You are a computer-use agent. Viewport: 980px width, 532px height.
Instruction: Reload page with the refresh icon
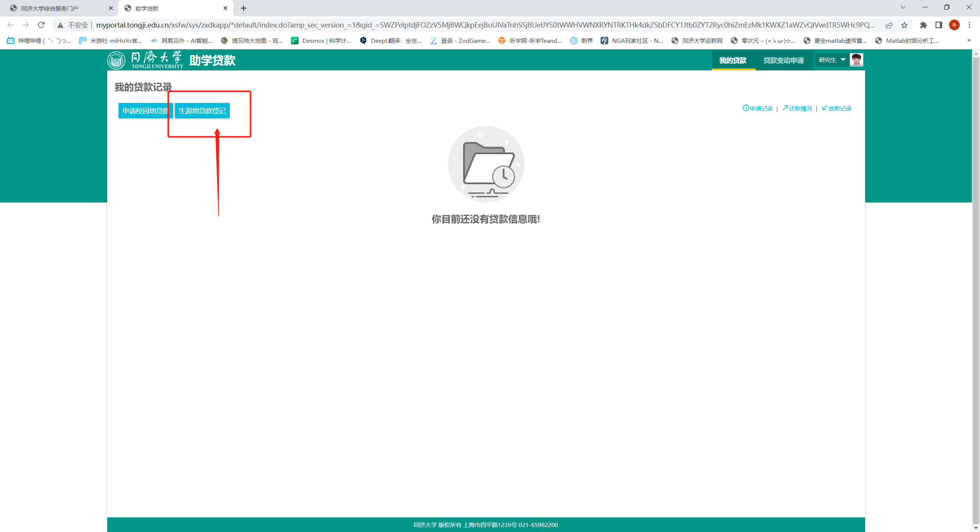tap(41, 25)
